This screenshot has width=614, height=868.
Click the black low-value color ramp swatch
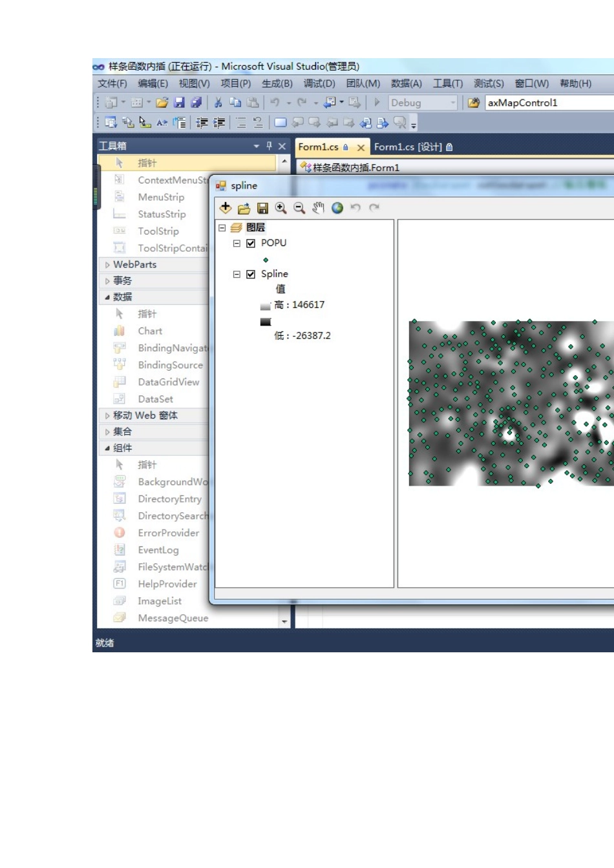(266, 322)
